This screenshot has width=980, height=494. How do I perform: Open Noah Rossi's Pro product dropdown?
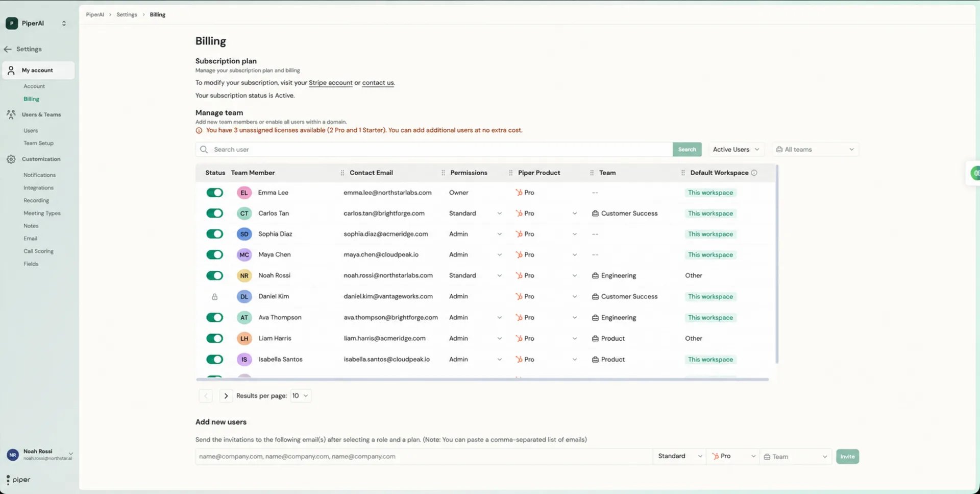coord(546,275)
